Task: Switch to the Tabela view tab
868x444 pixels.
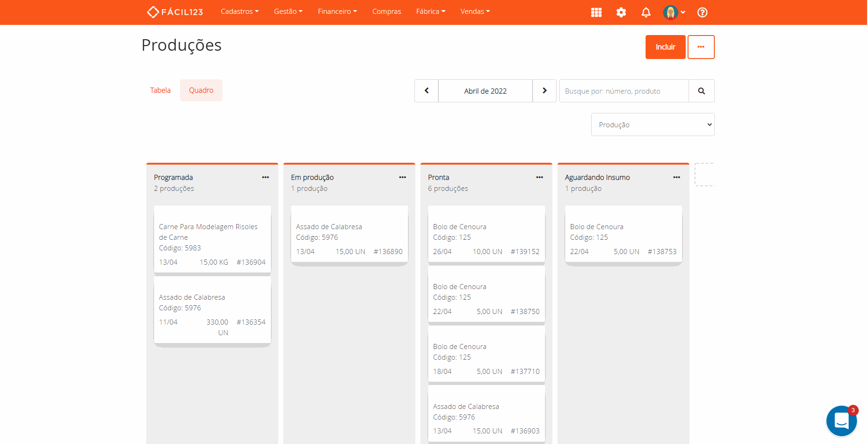Action: click(x=160, y=90)
